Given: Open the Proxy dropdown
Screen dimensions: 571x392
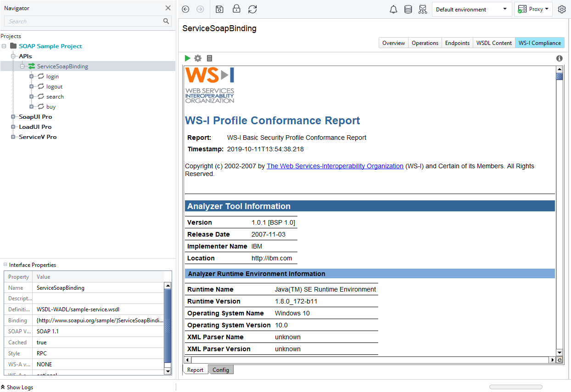Looking at the screenshot, I should 533,9.
